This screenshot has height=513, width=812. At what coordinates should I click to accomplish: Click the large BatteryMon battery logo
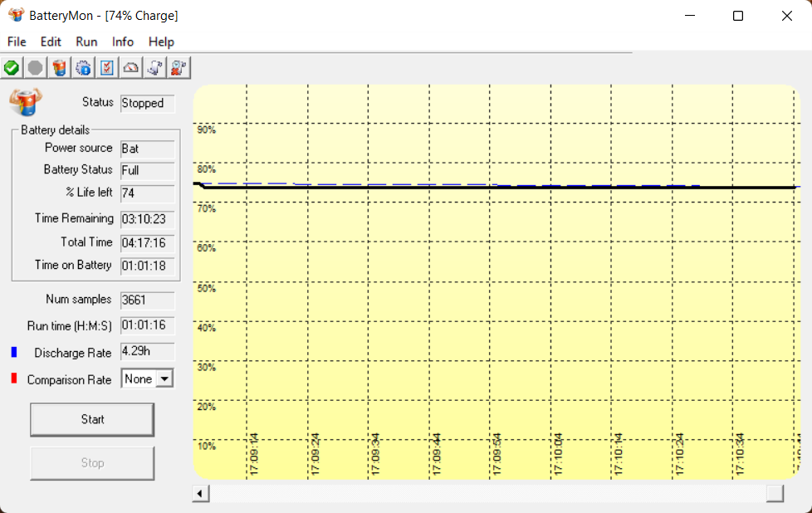click(x=26, y=101)
